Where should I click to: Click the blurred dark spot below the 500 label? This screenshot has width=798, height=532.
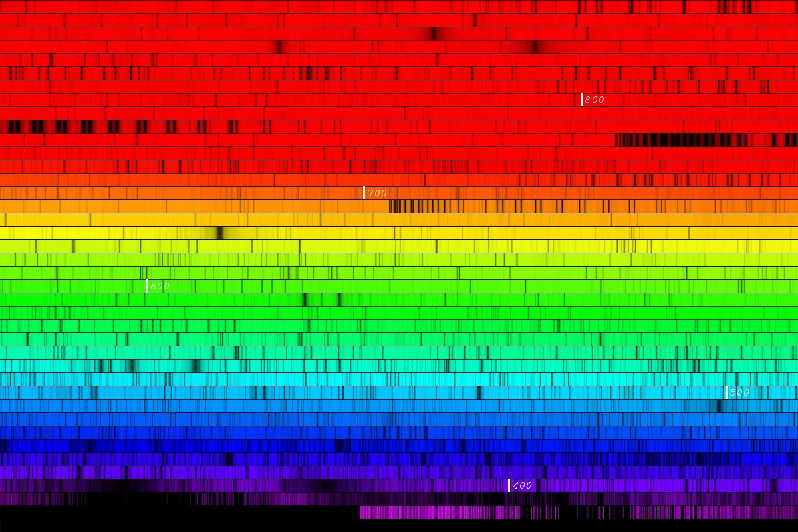pos(718,406)
